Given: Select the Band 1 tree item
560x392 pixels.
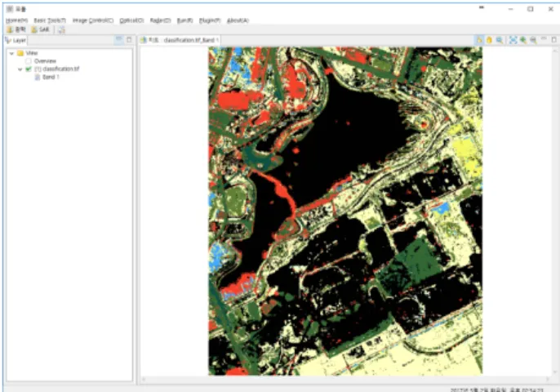Looking at the screenshot, I should pos(51,78).
